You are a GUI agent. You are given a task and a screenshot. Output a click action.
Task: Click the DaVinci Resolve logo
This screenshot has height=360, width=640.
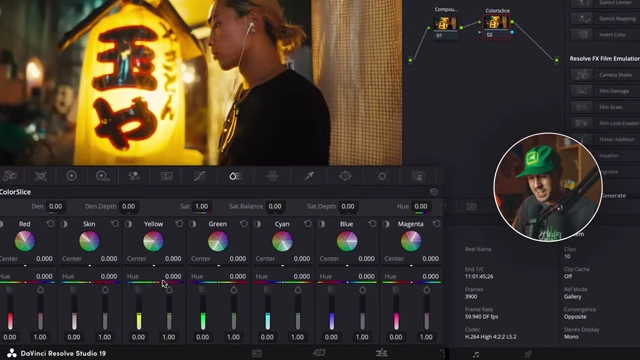(x=11, y=353)
